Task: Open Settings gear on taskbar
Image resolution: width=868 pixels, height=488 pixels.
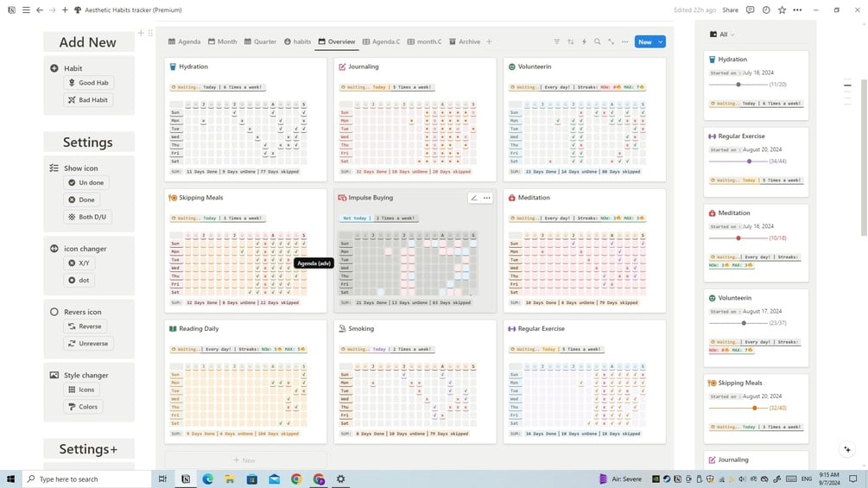Action: point(340,479)
